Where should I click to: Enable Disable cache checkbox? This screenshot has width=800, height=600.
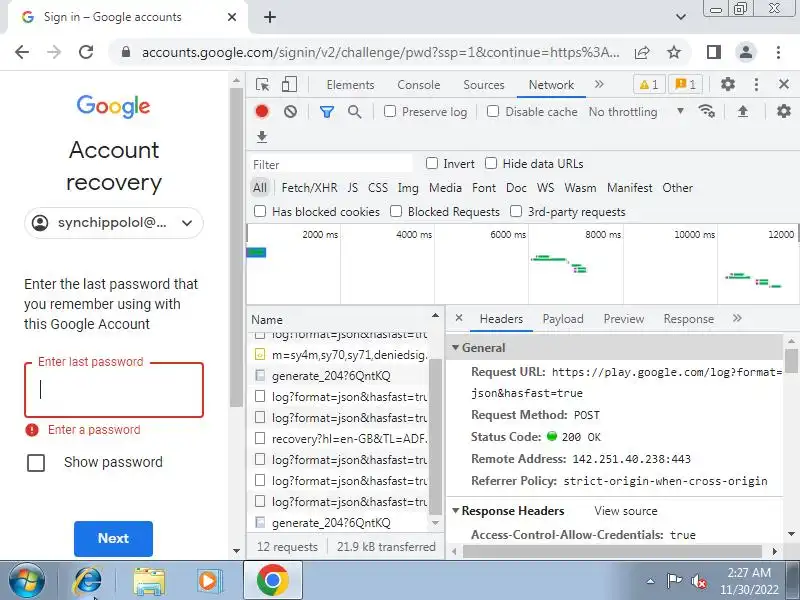(493, 111)
